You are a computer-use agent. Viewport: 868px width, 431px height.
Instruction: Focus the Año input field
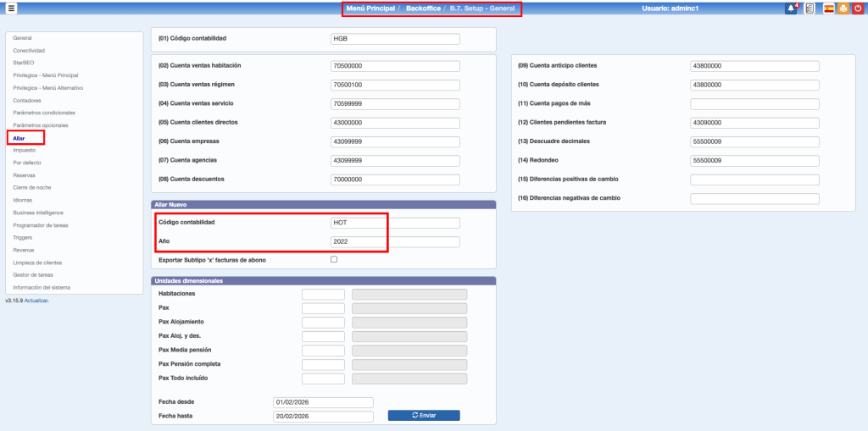pyautogui.click(x=395, y=242)
